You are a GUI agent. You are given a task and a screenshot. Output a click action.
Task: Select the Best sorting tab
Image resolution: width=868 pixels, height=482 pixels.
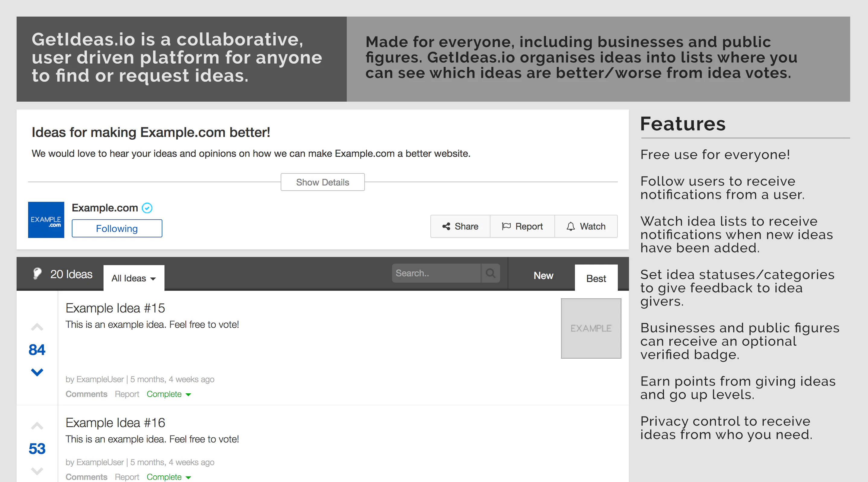point(596,278)
